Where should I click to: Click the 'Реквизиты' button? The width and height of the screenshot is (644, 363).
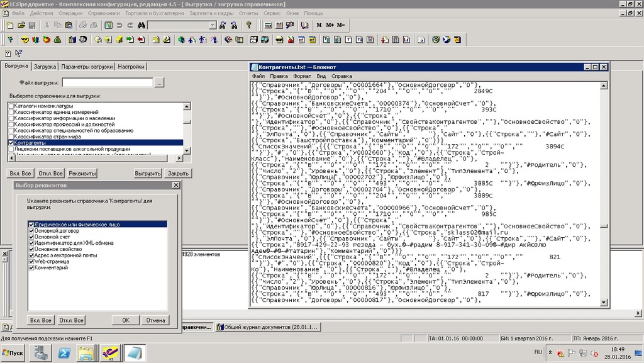coord(82,173)
